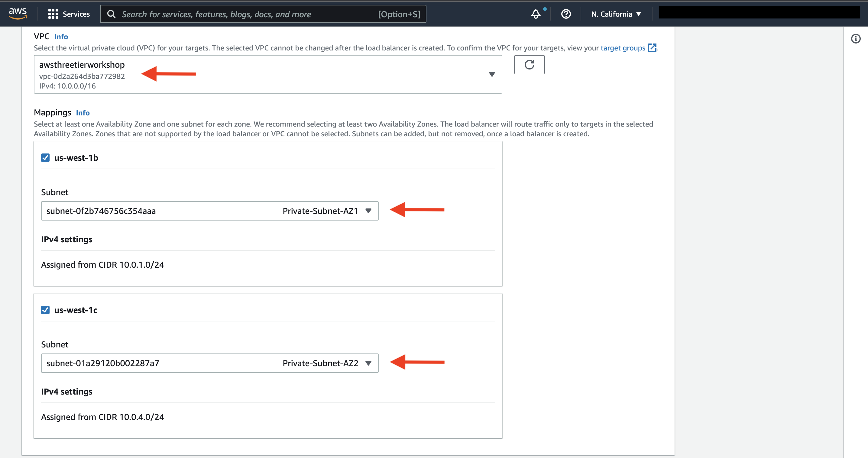This screenshot has height=458, width=868.
Task: Click the us-west-1b zone label
Action: tap(76, 158)
